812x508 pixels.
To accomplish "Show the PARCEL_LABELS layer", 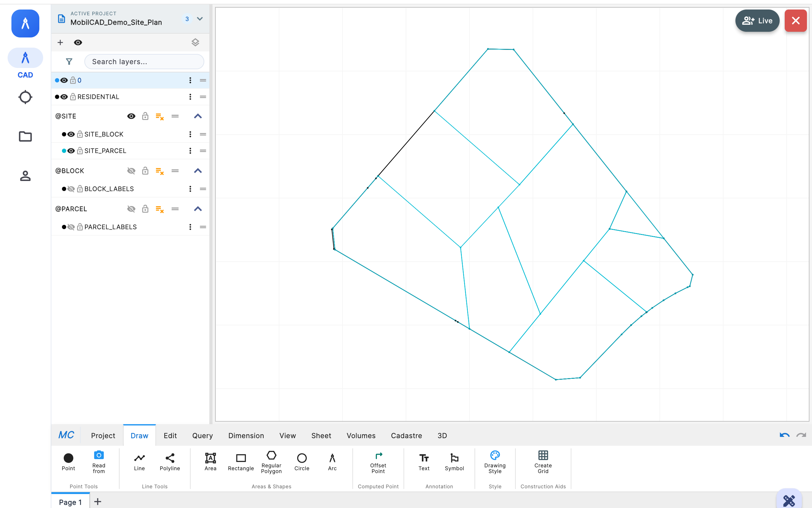I will coord(71,227).
